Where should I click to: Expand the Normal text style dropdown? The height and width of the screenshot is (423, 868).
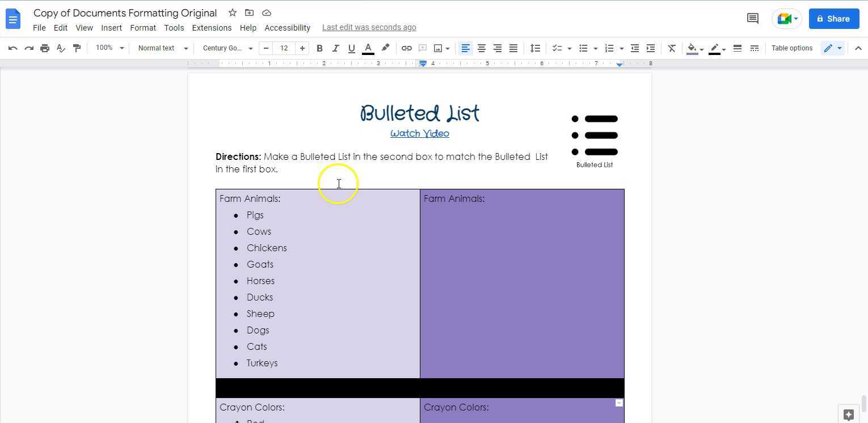point(162,48)
